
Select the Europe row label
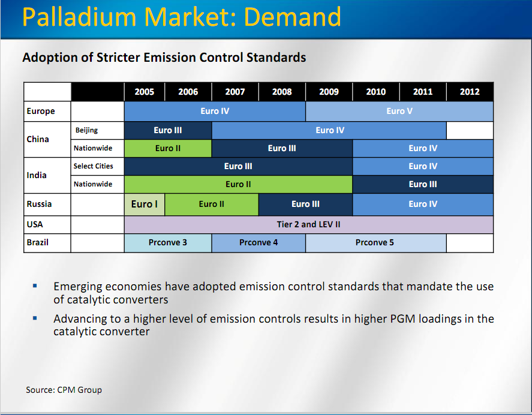coord(41,111)
